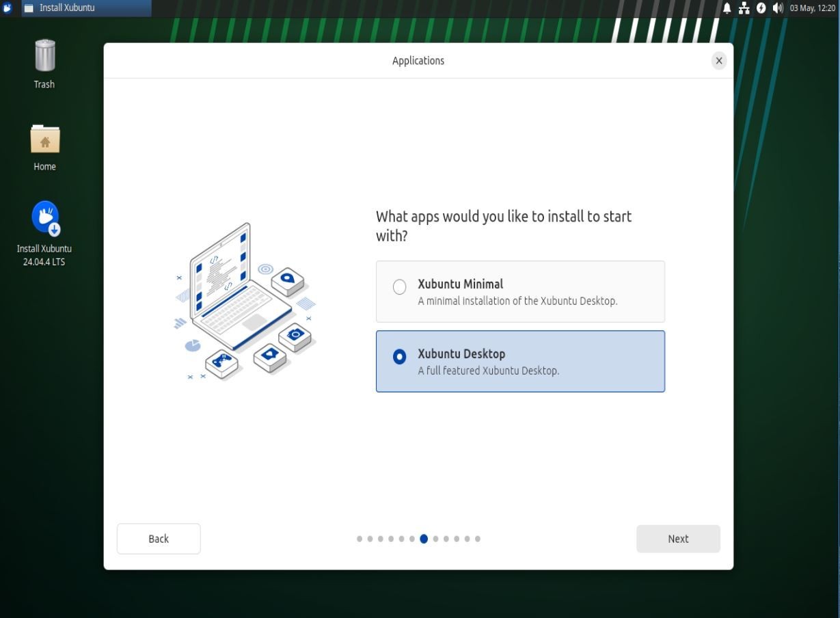Click 'A minimal installation of the Xubuntu Desktop.' text
The width and height of the screenshot is (840, 618).
[x=517, y=301]
